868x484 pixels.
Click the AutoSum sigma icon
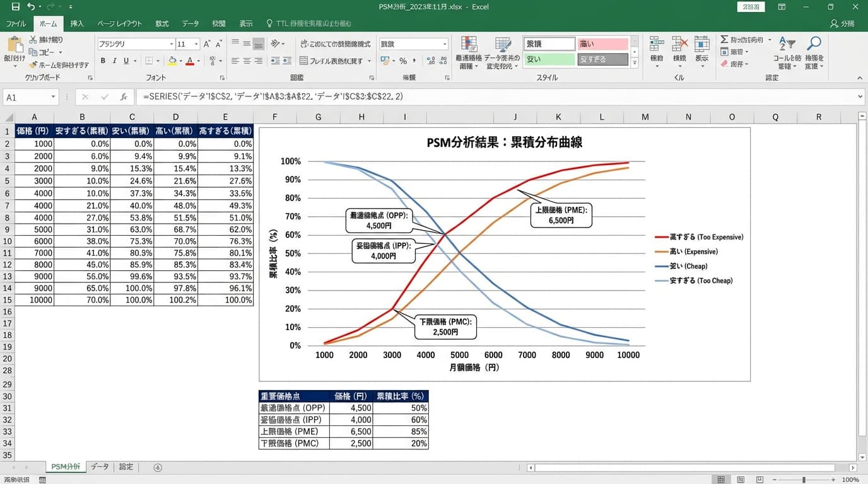[x=724, y=40]
